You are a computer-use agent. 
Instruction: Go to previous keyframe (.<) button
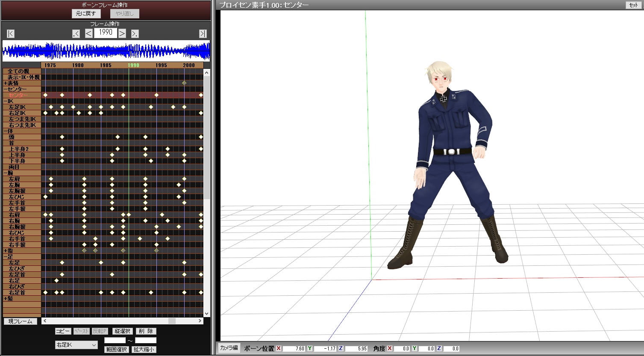pos(76,34)
